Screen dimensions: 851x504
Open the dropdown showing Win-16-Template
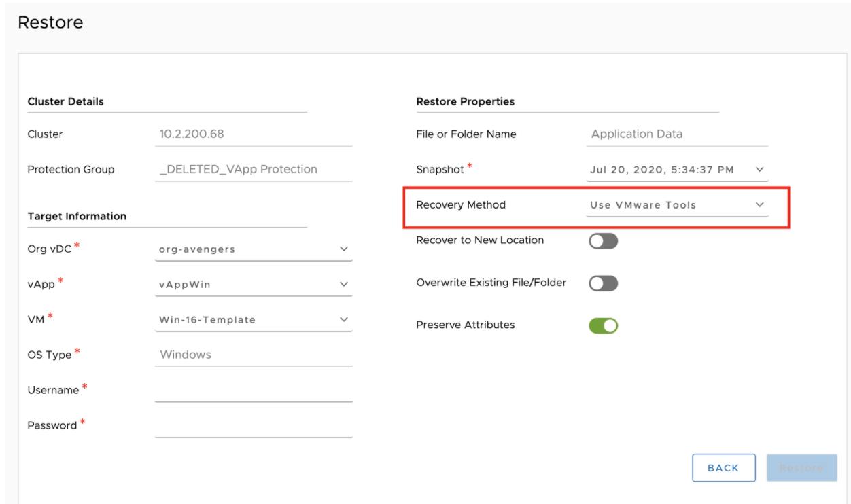253,319
